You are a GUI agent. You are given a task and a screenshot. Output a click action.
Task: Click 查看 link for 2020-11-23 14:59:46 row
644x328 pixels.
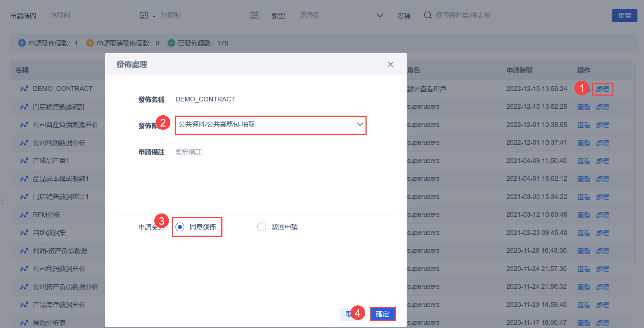pyautogui.click(x=584, y=305)
